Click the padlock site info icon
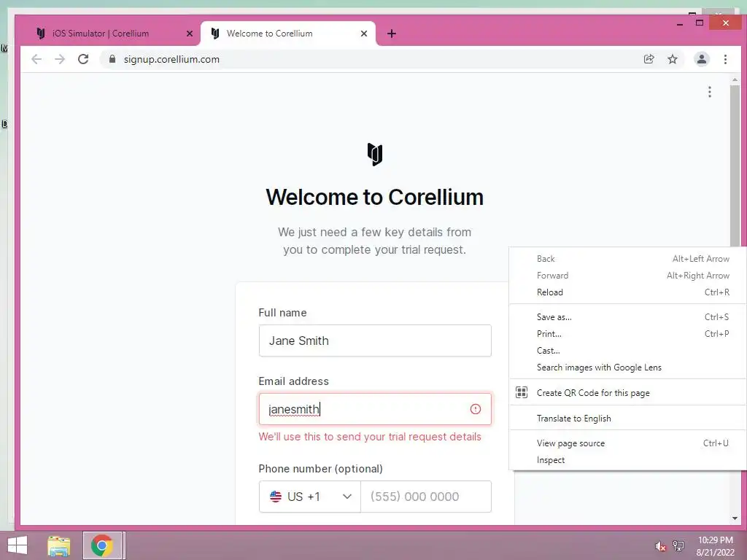747x560 pixels. (x=112, y=59)
